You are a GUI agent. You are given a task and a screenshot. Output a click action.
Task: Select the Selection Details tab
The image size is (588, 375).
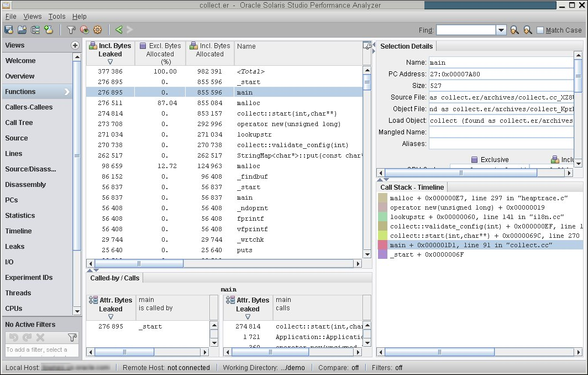click(x=406, y=46)
